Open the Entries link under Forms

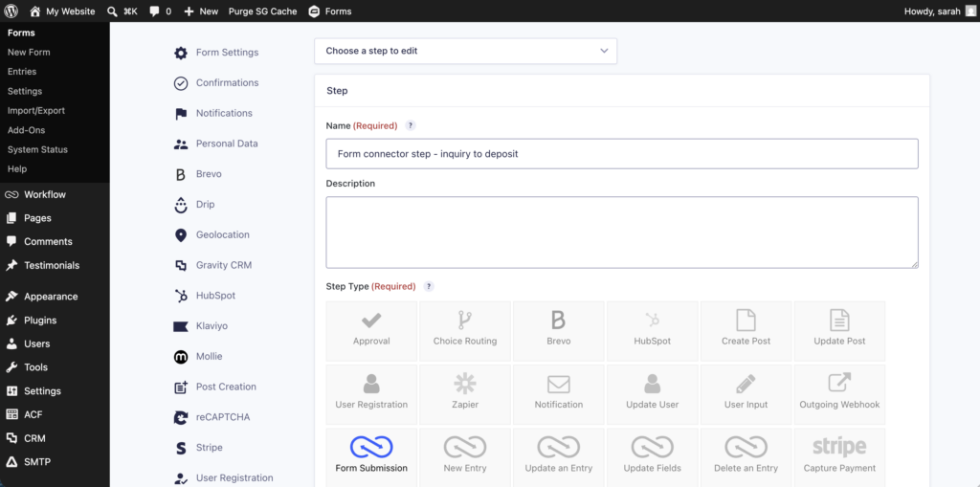[x=22, y=71]
